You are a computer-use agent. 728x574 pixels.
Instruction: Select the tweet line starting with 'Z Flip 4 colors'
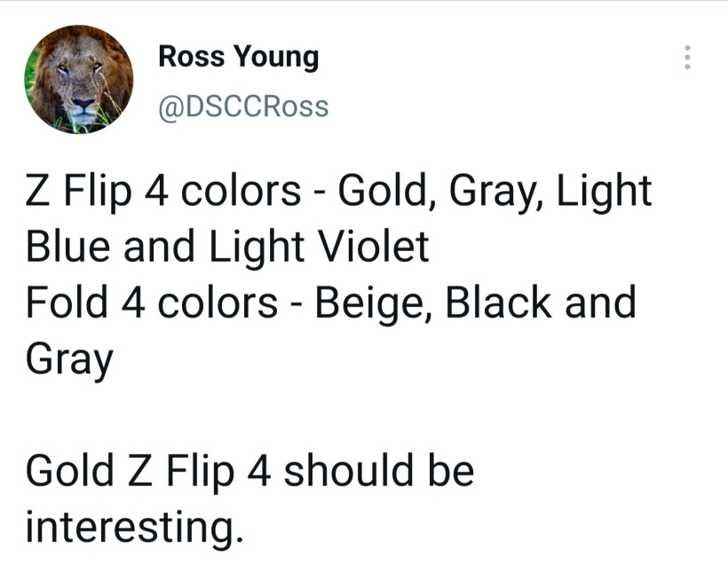tap(338, 191)
